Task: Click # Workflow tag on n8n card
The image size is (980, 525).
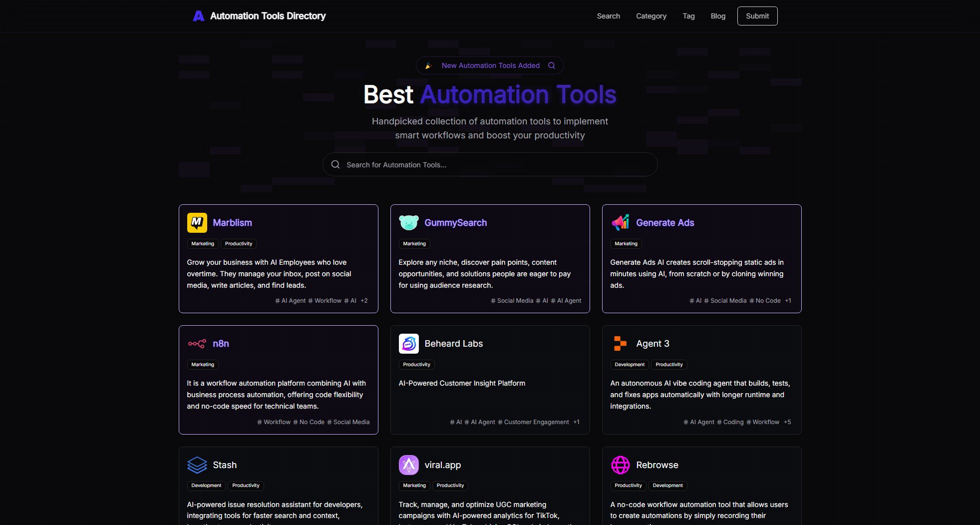Action: pos(274,422)
